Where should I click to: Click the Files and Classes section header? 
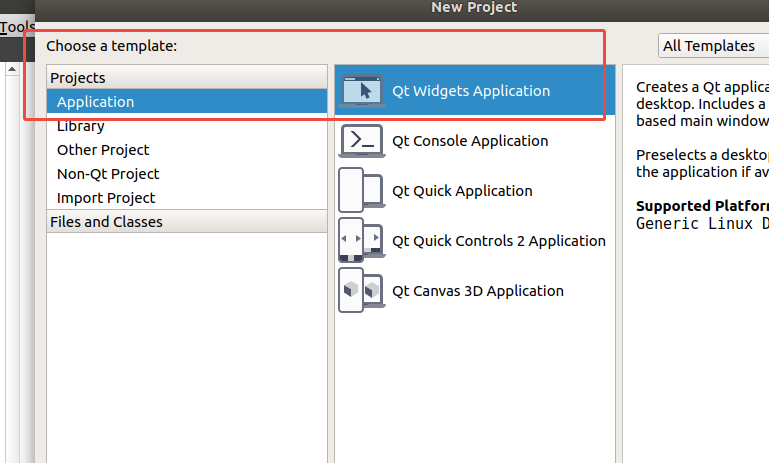click(187, 222)
